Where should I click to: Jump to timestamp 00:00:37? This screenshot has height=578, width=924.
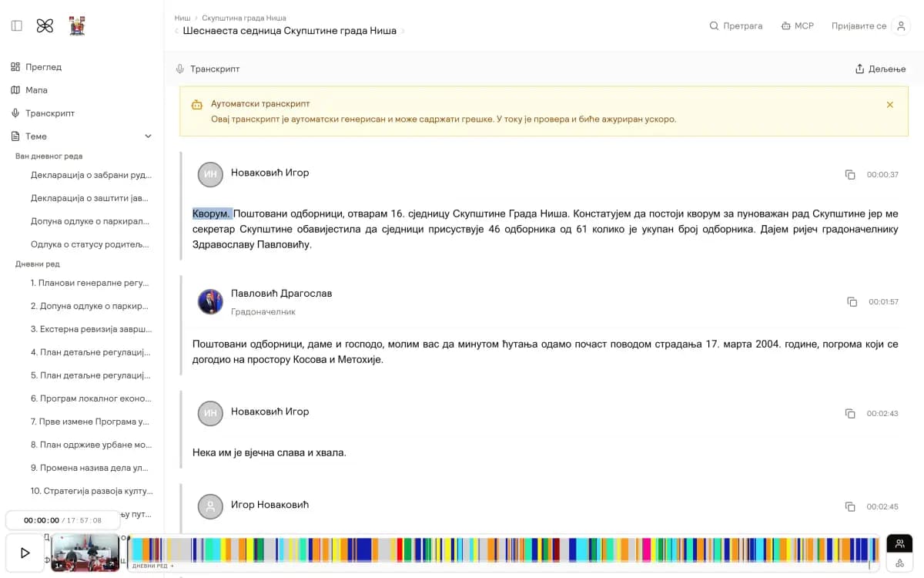point(882,175)
